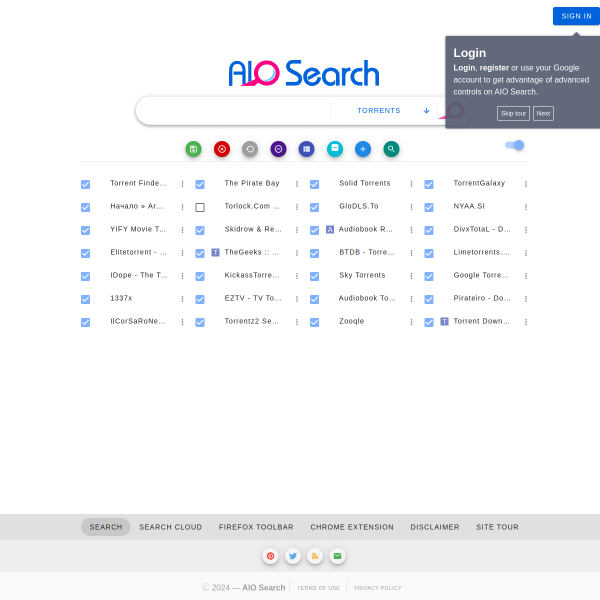Viewport: 600px width, 600px height.
Task: Click Skip tour in Login popup
Action: (x=513, y=113)
